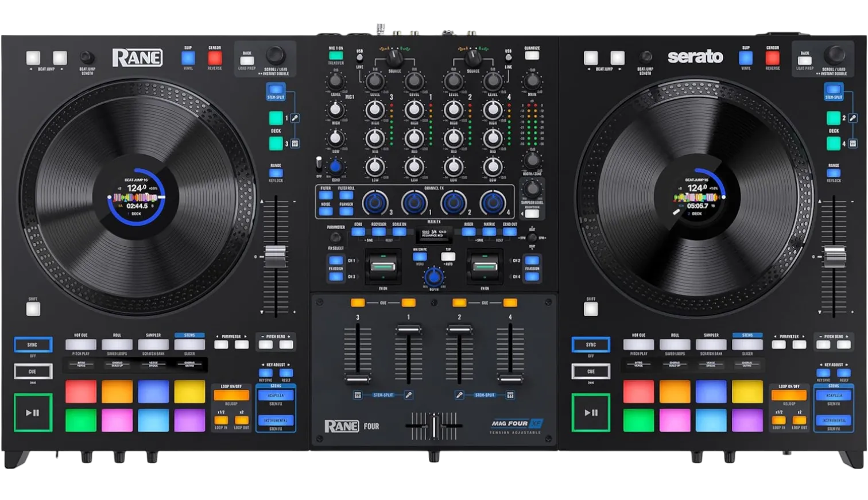This screenshot has height=500, width=868.
Task: Click the channel 1 volume fader cap
Action: coord(408,330)
